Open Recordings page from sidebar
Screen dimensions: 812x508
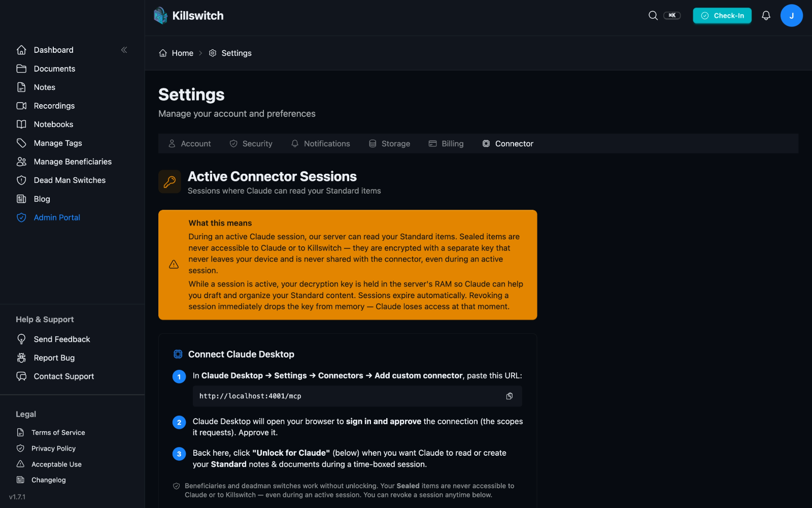[54, 106]
